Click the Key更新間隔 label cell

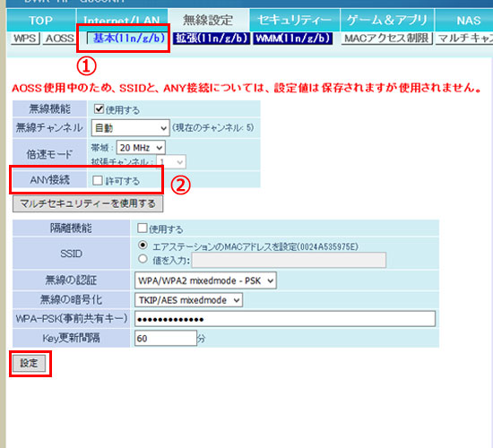click(71, 339)
